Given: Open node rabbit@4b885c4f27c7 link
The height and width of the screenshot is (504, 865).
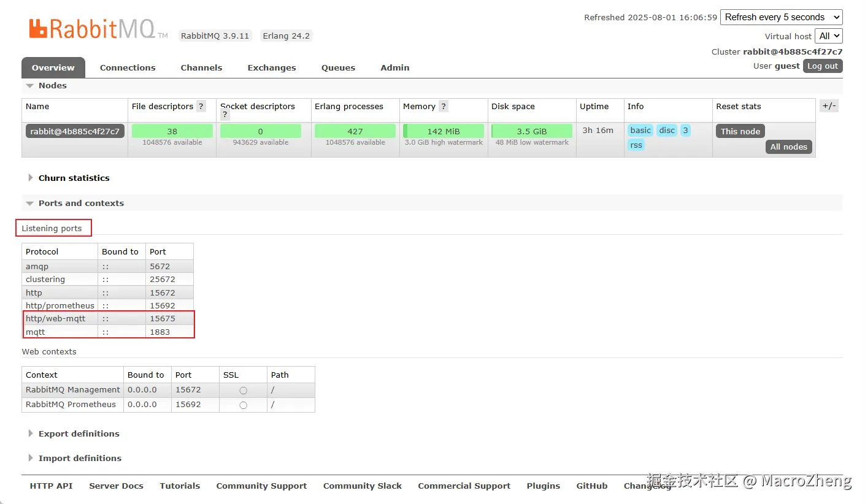Looking at the screenshot, I should click(x=75, y=131).
